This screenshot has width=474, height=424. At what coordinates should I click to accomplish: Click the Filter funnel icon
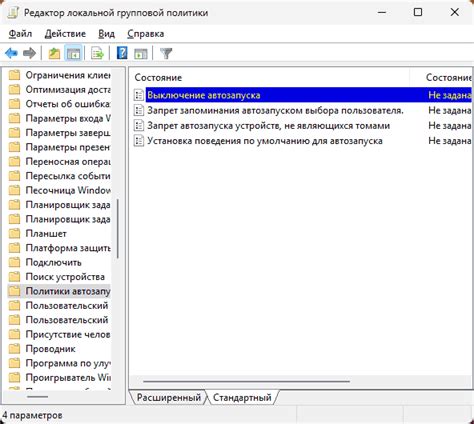tap(166, 53)
